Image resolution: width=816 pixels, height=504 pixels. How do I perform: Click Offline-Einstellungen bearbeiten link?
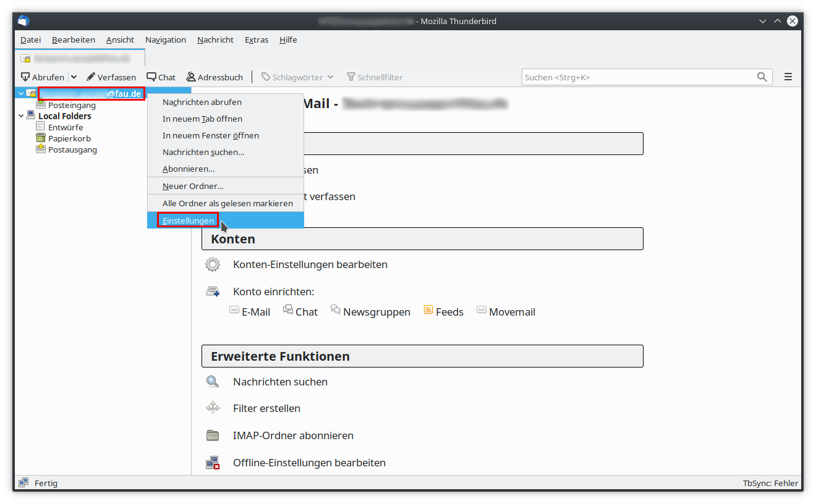[x=309, y=463]
